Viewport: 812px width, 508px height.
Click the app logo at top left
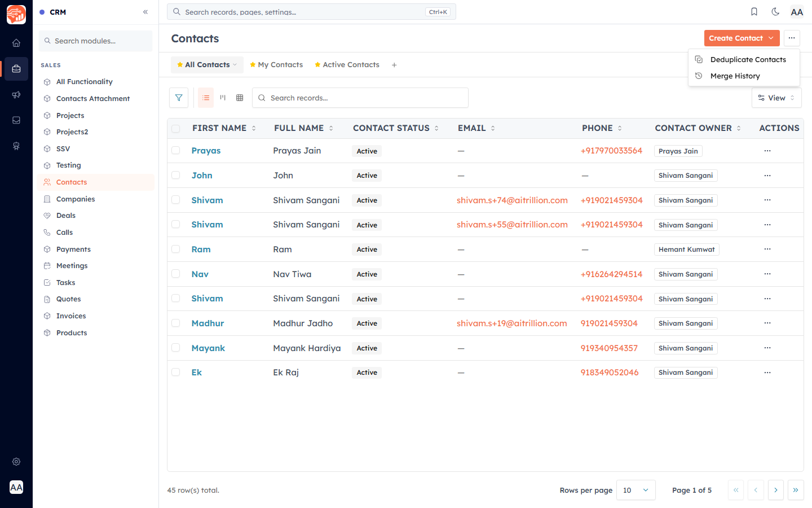point(16,15)
